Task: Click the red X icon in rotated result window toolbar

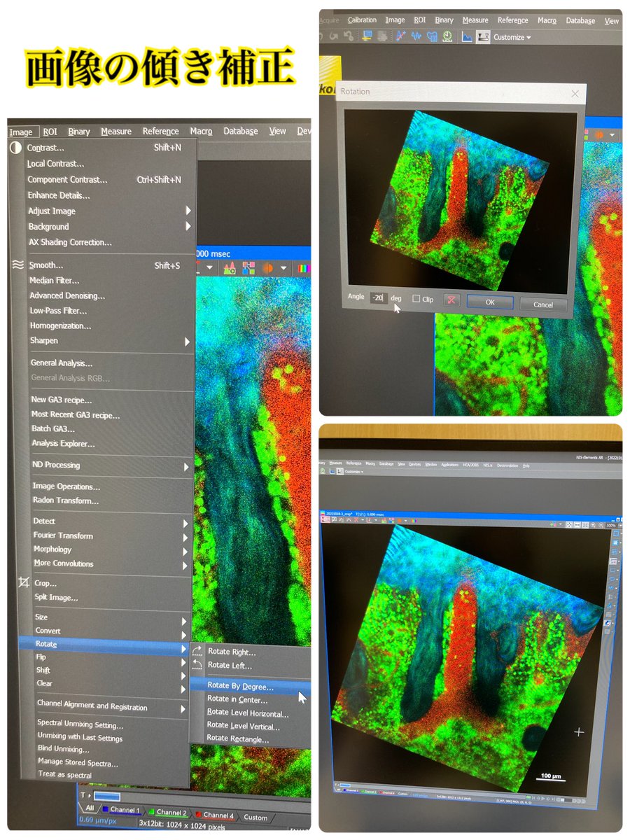Action: (x=356, y=520)
